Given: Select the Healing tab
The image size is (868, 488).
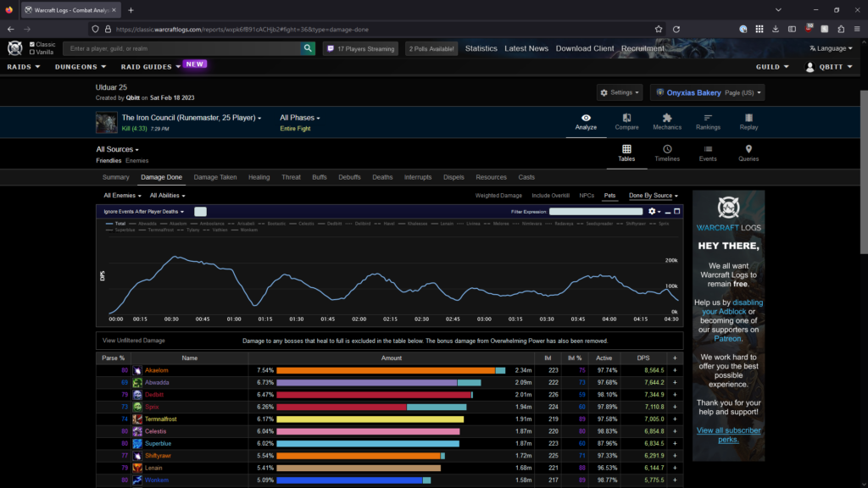Looking at the screenshot, I should (x=259, y=177).
